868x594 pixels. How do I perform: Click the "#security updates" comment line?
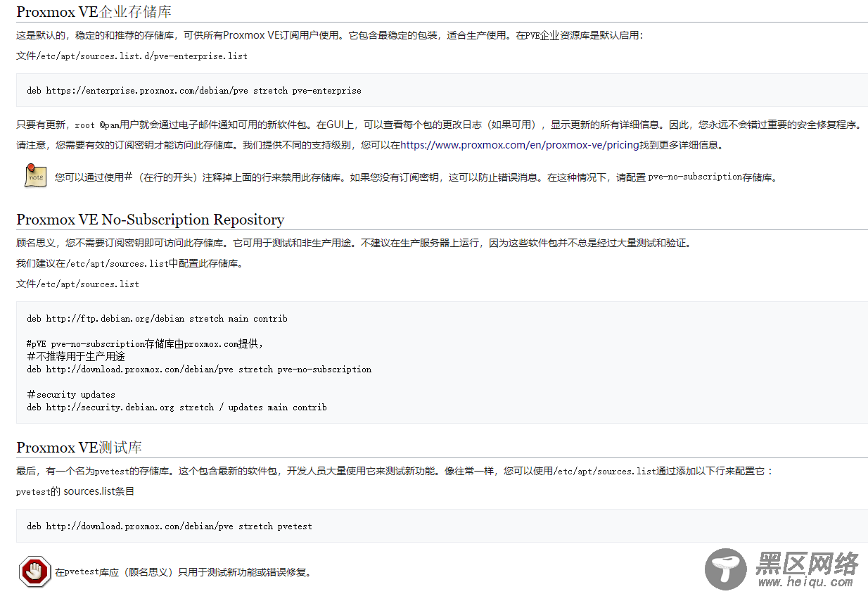(x=71, y=394)
